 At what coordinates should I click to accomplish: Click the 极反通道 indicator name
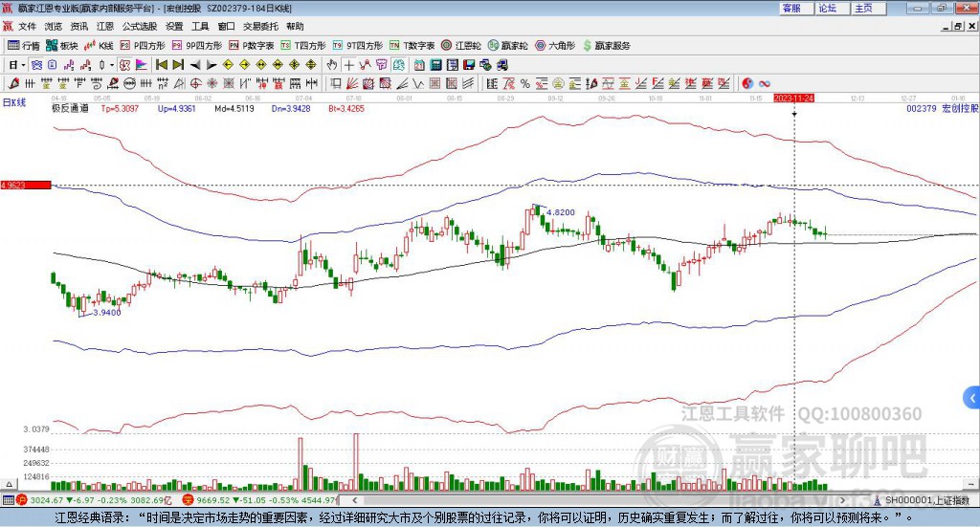click(70, 109)
